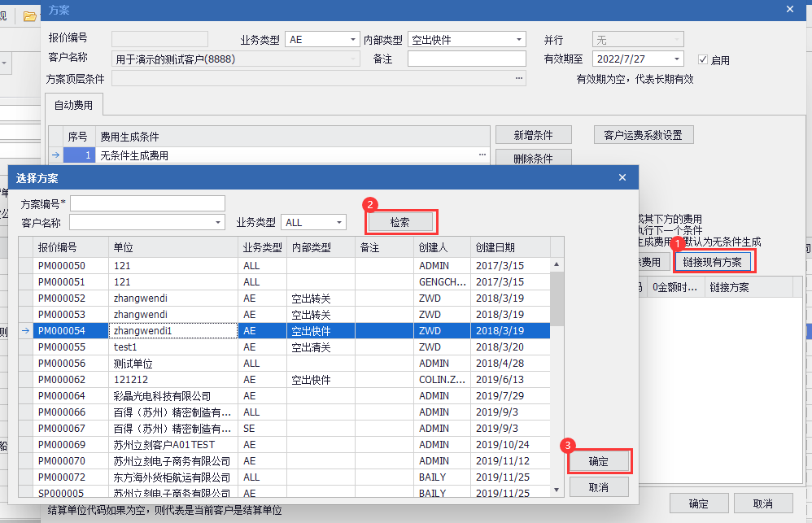Close the 方案 window
Image resolution: width=812 pixels, height=523 pixels.
click(789, 9)
